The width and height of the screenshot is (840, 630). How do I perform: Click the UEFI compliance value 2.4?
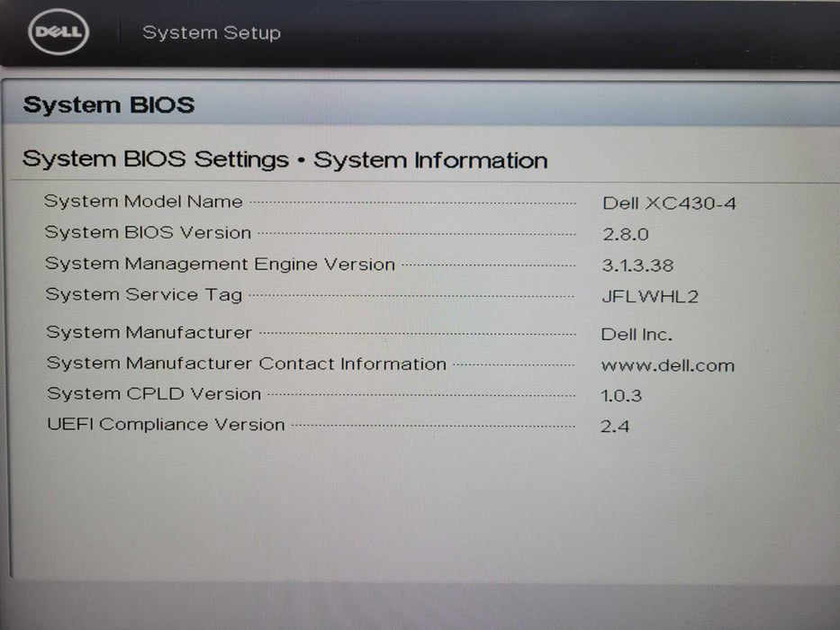pos(615,427)
